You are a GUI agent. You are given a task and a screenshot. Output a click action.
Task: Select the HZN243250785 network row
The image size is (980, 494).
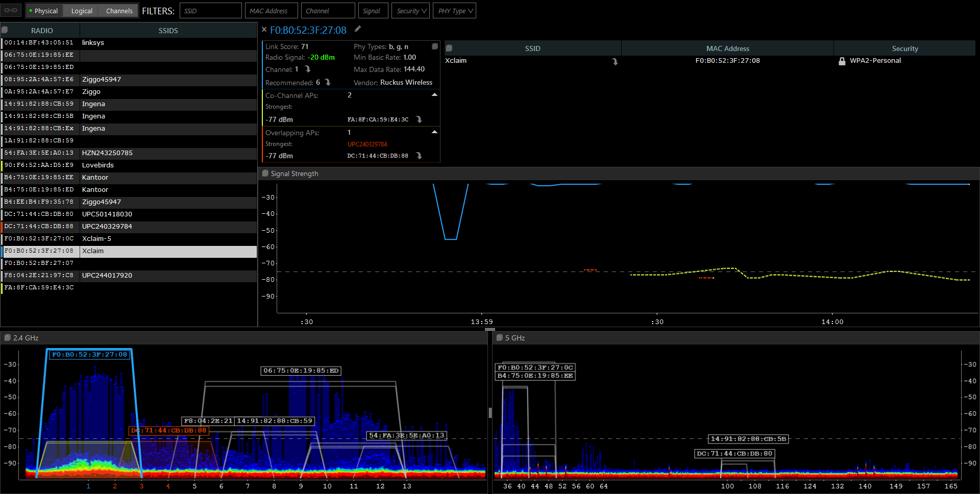pyautogui.click(x=129, y=153)
